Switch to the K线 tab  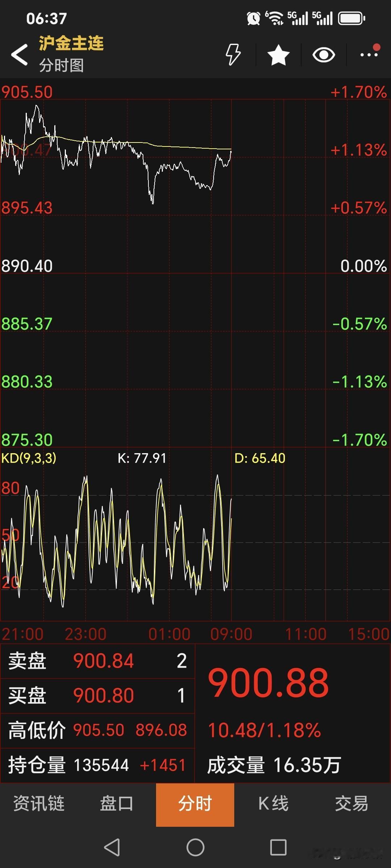click(273, 804)
